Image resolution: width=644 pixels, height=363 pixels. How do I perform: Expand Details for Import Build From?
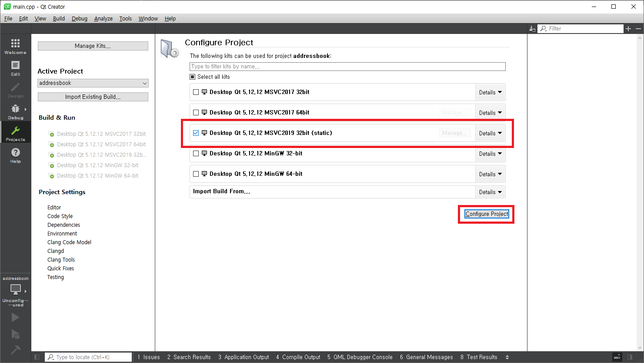pyautogui.click(x=490, y=192)
